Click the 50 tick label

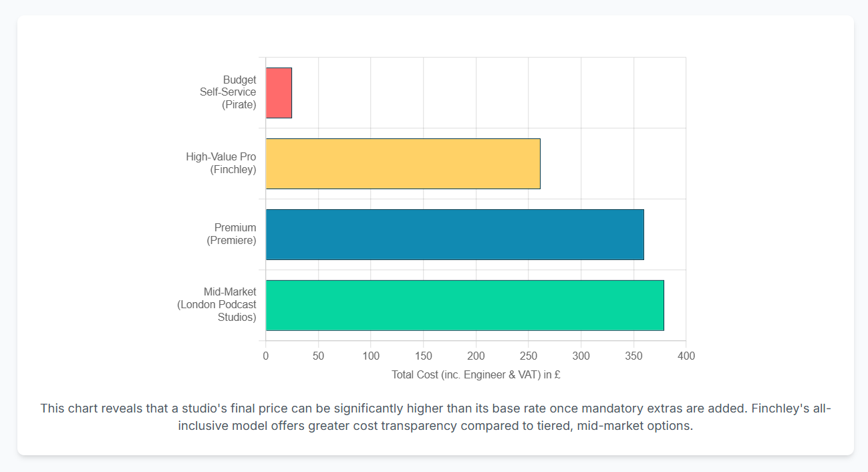tap(318, 356)
